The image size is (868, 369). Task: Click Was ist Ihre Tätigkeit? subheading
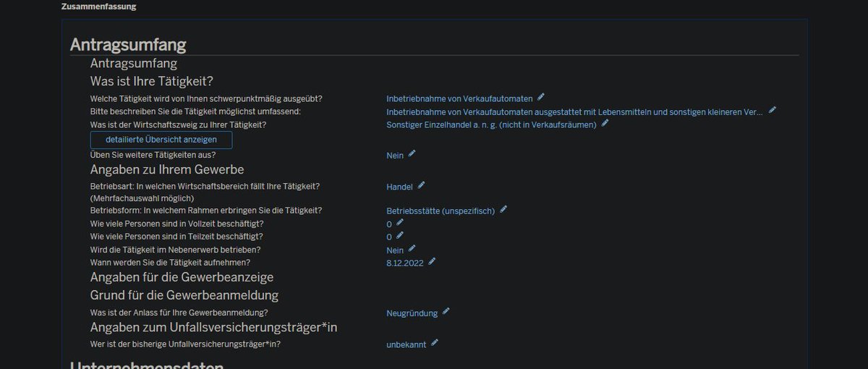pos(151,80)
